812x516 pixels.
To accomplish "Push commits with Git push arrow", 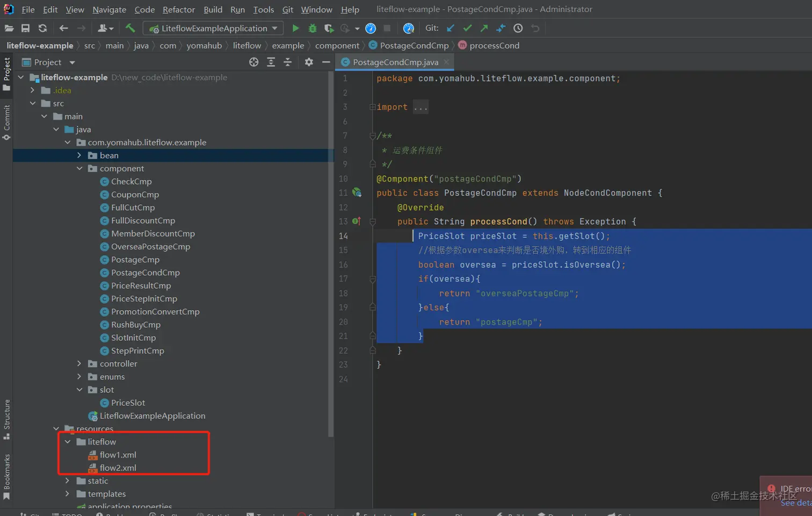I will coord(484,28).
